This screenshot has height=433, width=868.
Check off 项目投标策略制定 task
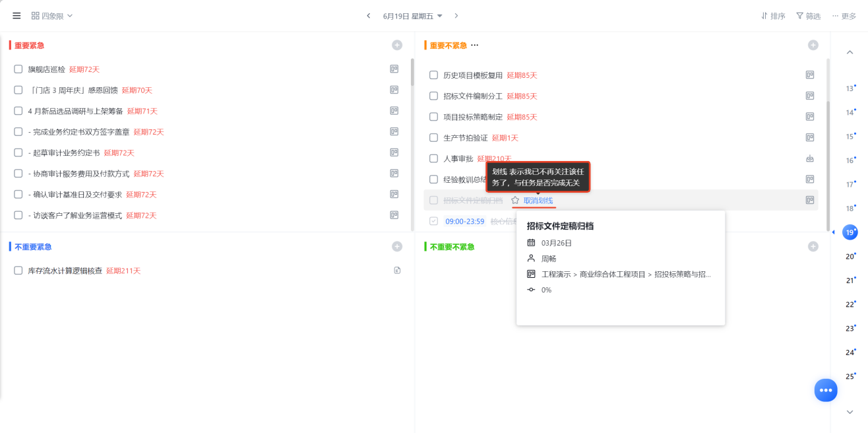click(x=433, y=117)
